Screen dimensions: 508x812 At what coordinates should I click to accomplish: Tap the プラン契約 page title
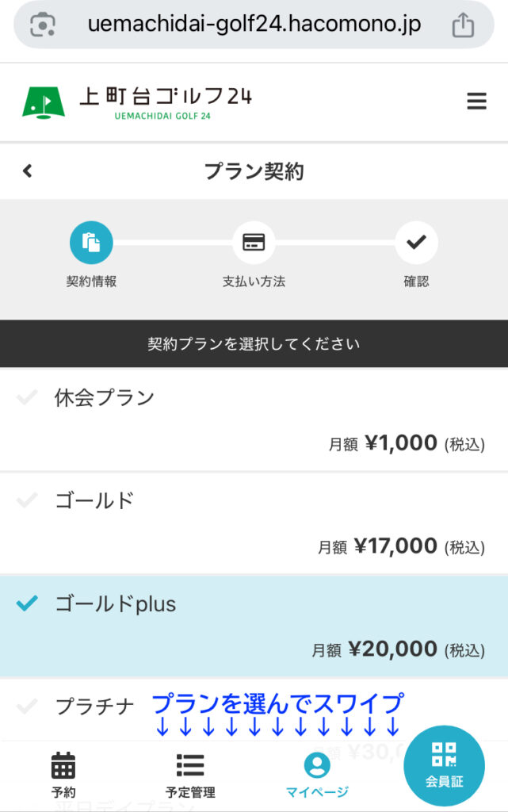click(x=254, y=170)
